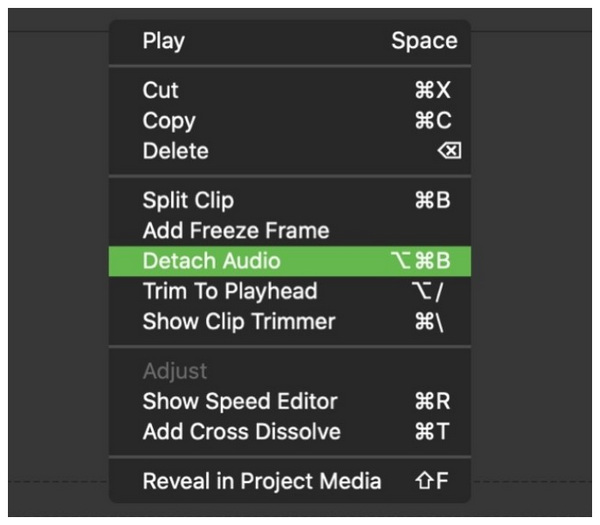Open Show Speed Editor
The image size is (600, 525).
(x=240, y=402)
